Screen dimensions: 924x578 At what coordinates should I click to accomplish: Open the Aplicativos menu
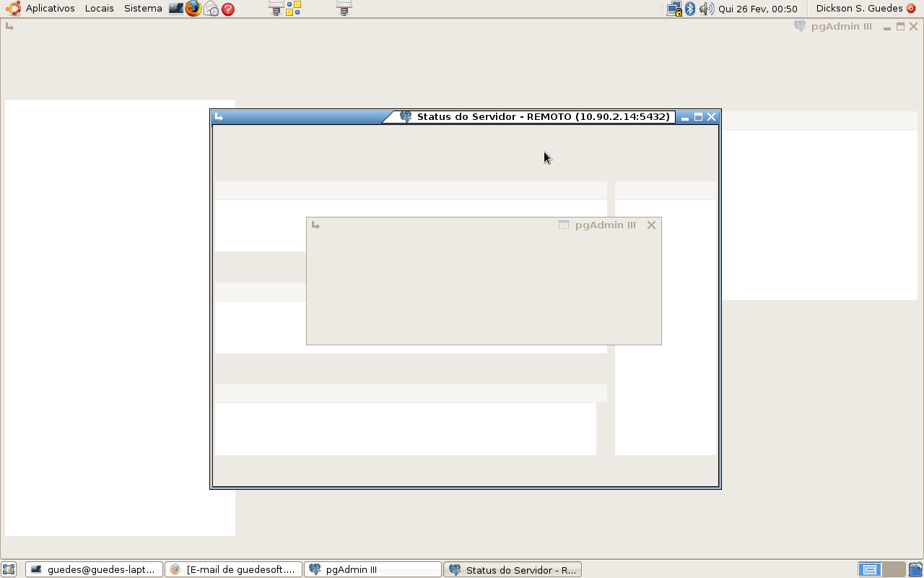(50, 9)
